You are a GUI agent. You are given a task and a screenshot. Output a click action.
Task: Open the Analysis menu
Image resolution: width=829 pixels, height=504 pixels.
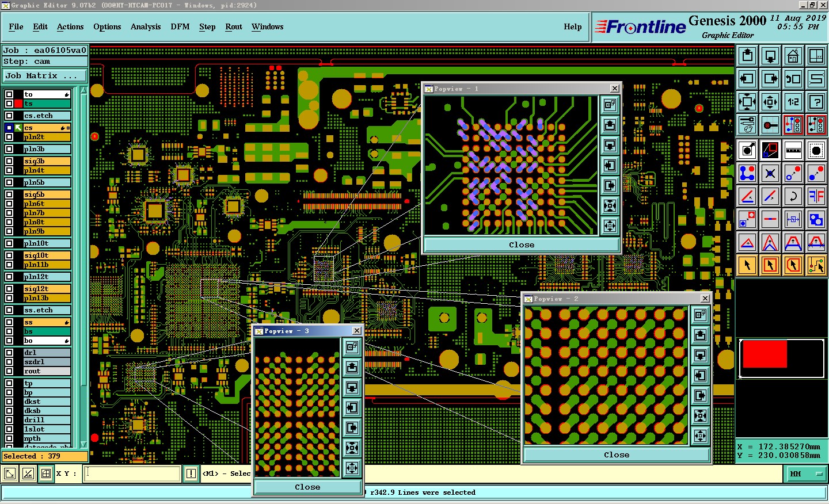coord(146,26)
